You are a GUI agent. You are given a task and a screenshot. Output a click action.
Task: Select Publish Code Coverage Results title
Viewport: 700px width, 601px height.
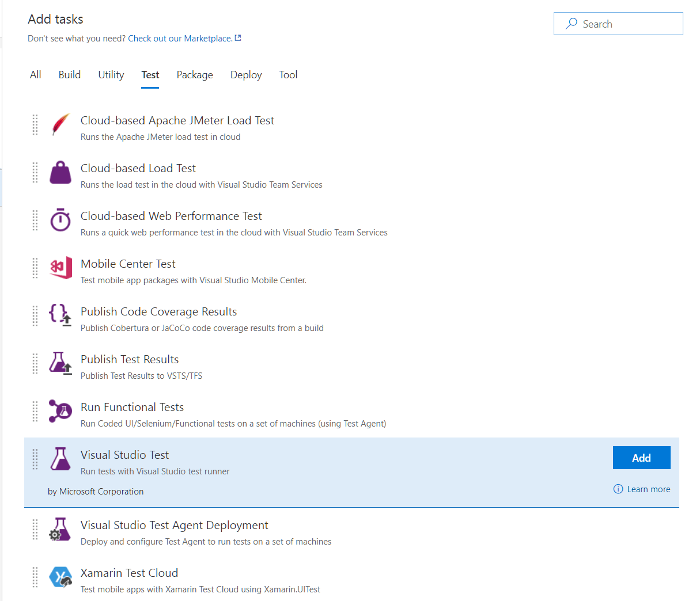[159, 311]
